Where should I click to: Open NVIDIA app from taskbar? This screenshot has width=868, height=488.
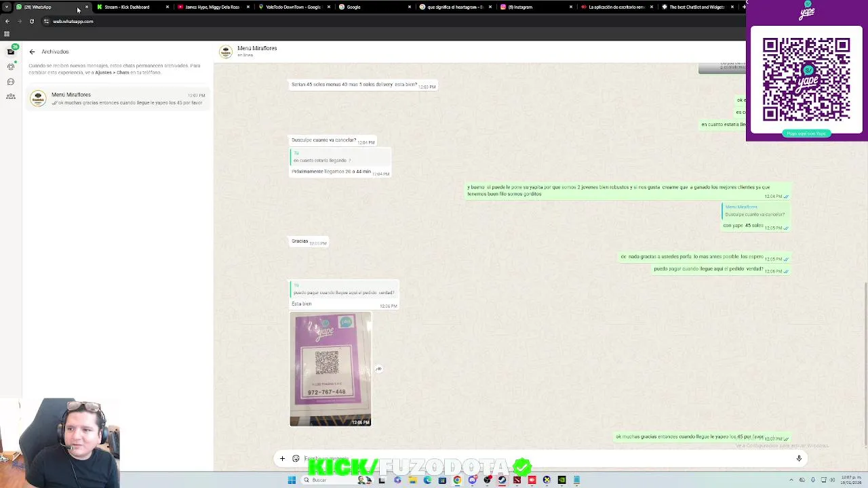561,480
